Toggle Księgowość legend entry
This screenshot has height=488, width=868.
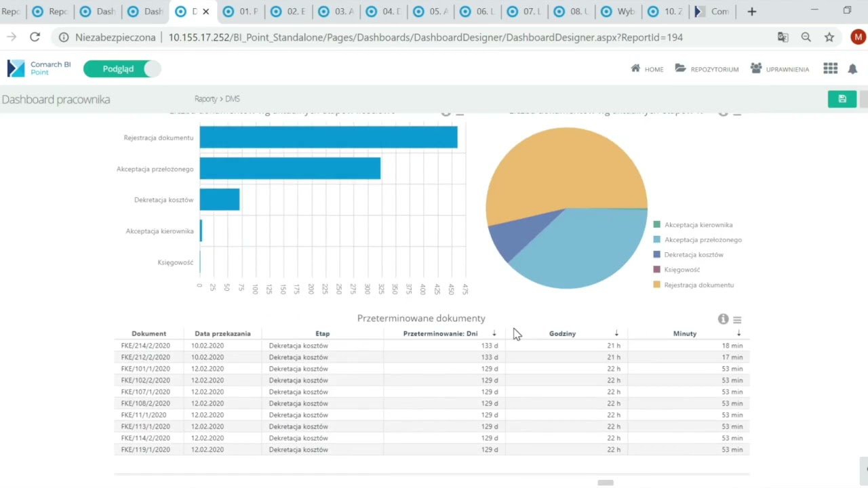[x=677, y=270]
